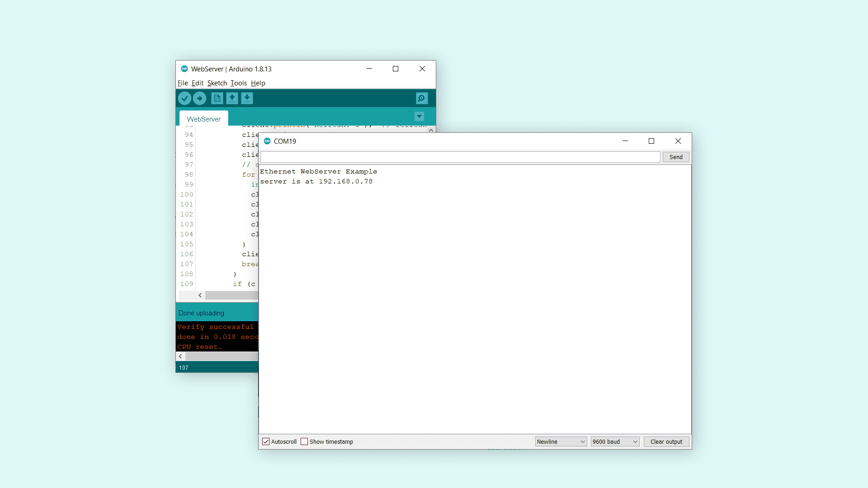Open the Tools menu

click(238, 83)
